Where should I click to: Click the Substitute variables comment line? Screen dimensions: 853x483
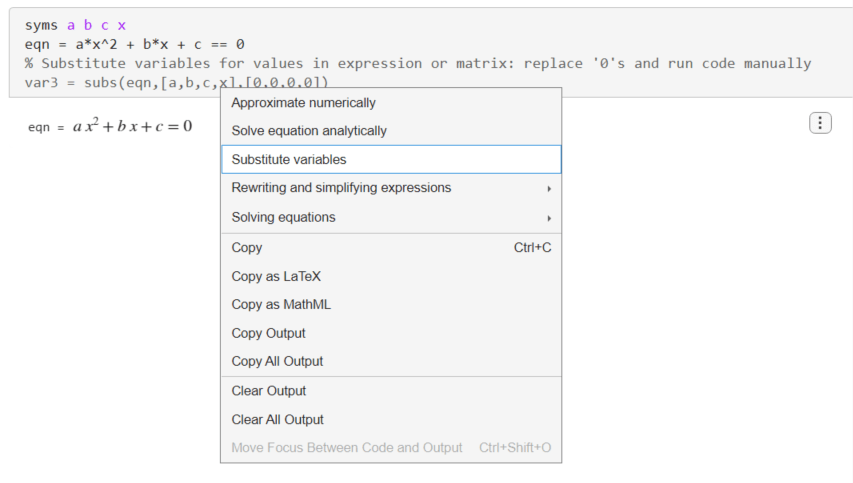[418, 63]
